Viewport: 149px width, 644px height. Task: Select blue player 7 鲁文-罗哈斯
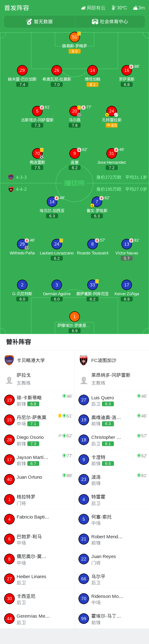click(97, 202)
